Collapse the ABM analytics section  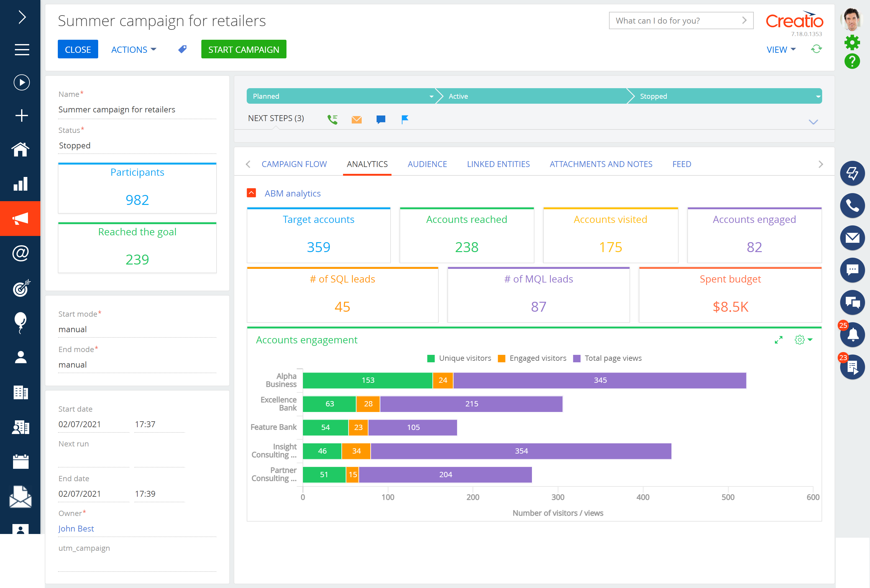pyautogui.click(x=251, y=193)
